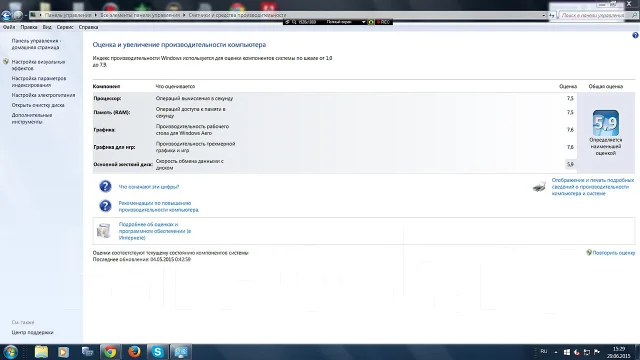Open Настройка электропитания link
Image resolution: width=640 pixels, height=360 pixels.
tap(43, 95)
